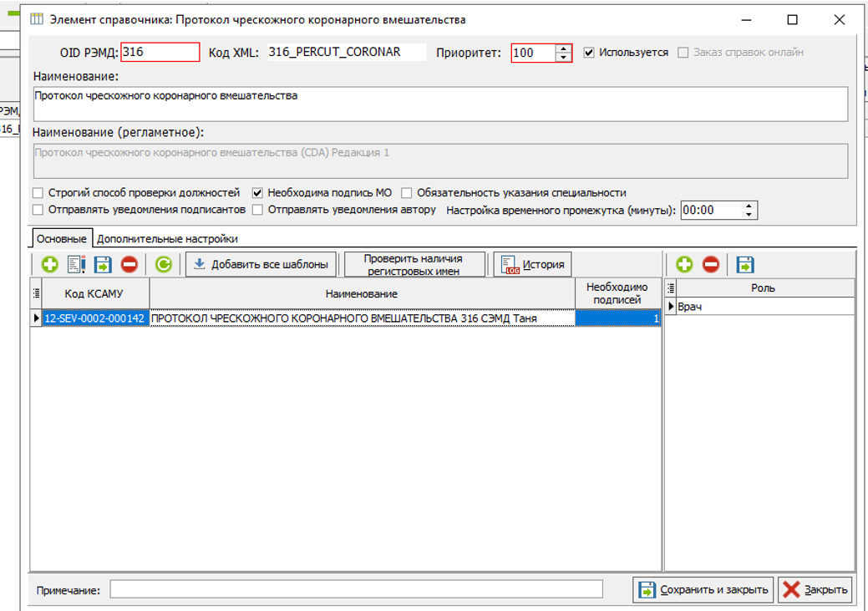
Task: Enable Обязательность указания специальности
Action: click(x=406, y=193)
